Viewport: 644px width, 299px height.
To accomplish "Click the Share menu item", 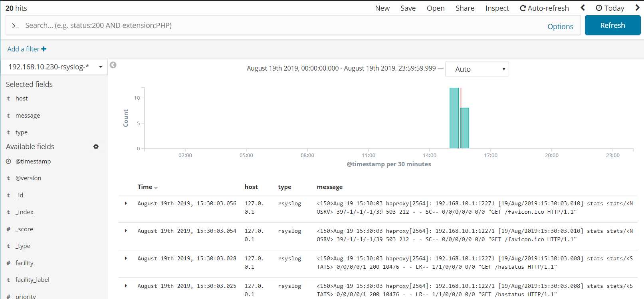I will (465, 8).
